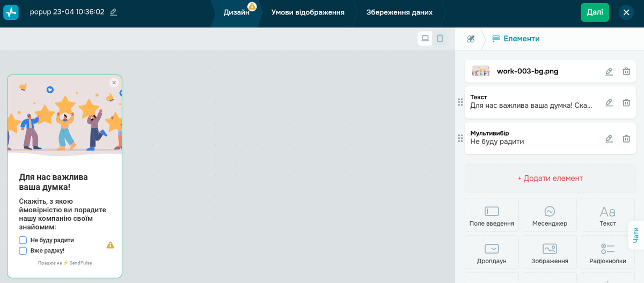Add a Месенджер element
The width and height of the screenshot is (644, 283).
(x=550, y=215)
